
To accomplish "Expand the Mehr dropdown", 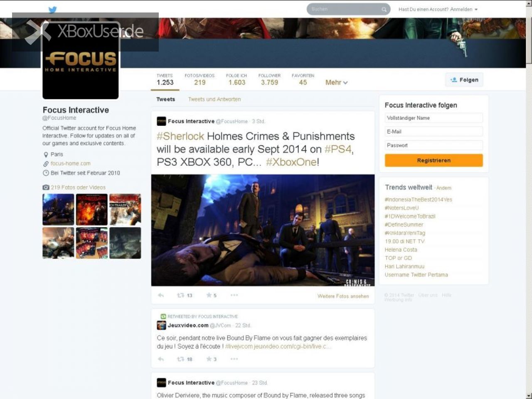I will (336, 82).
